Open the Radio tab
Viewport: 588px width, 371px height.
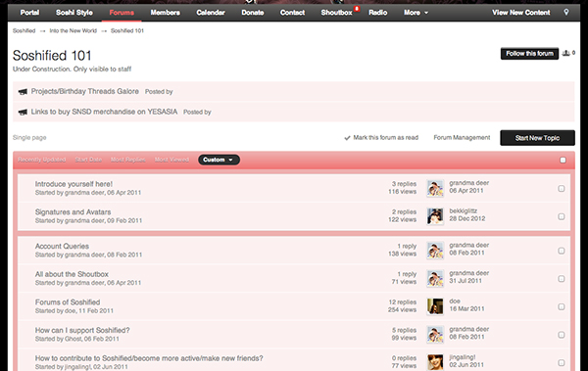tap(377, 13)
